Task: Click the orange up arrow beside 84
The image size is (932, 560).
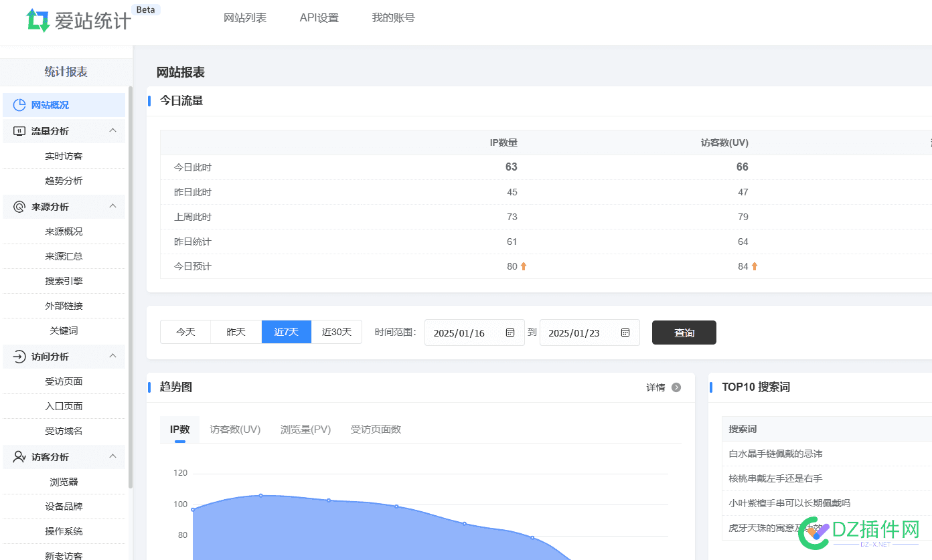Action: 755,266
